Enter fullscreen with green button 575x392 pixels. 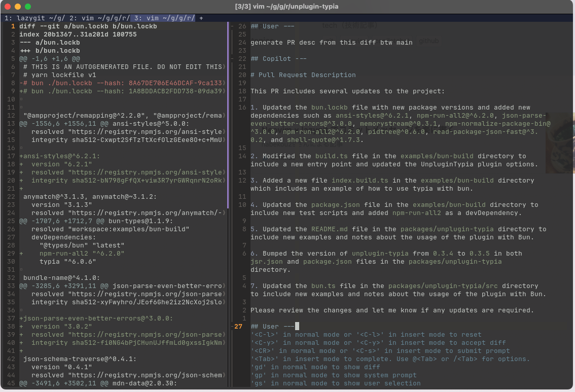pos(27,7)
